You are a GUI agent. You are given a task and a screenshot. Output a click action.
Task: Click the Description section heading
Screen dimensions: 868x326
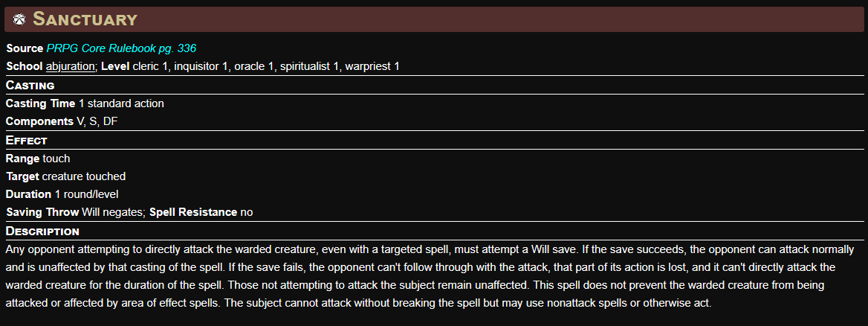click(42, 231)
